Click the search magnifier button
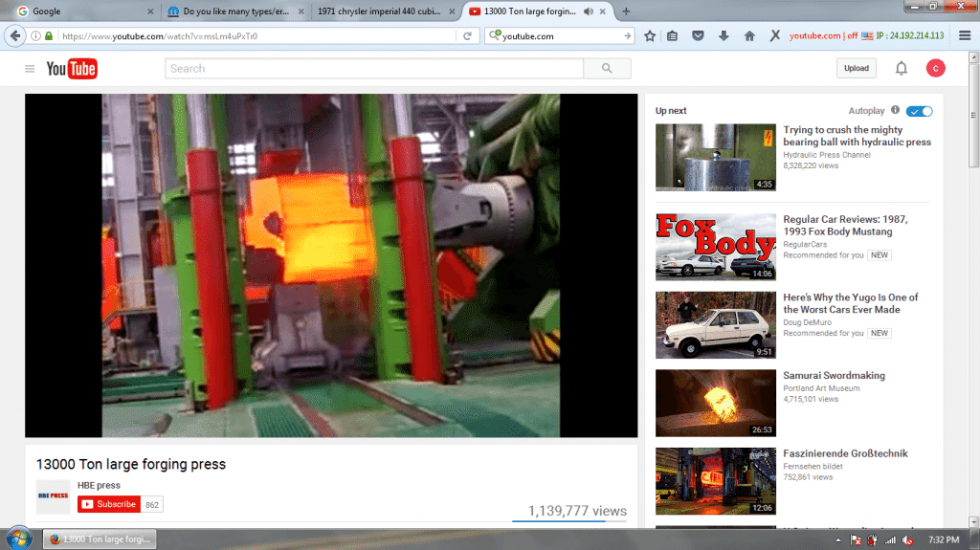 (x=607, y=69)
